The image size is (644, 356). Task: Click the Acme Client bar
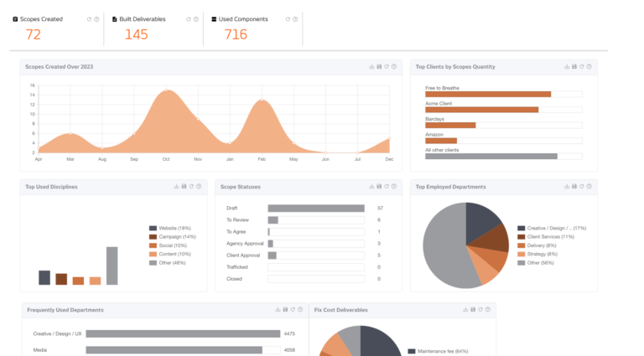pos(482,110)
